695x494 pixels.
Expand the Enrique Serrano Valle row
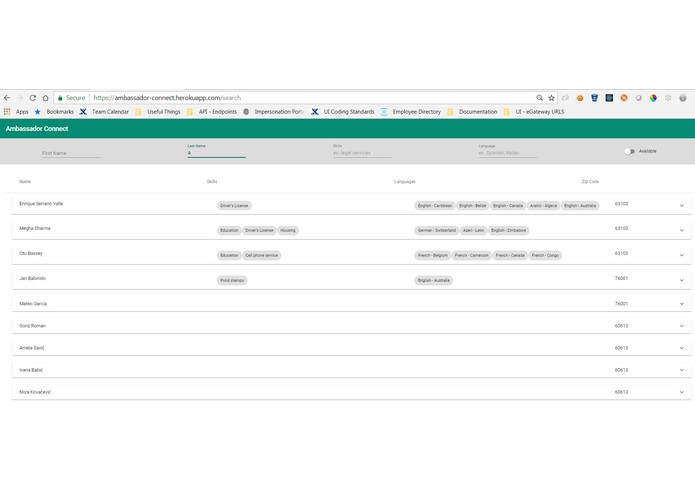[682, 206]
